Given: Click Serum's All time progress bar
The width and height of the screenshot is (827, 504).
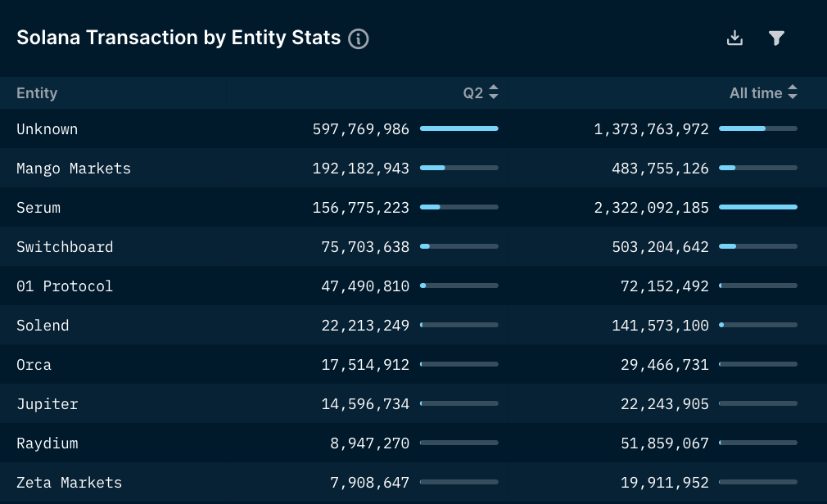Looking at the screenshot, I should click(757, 207).
